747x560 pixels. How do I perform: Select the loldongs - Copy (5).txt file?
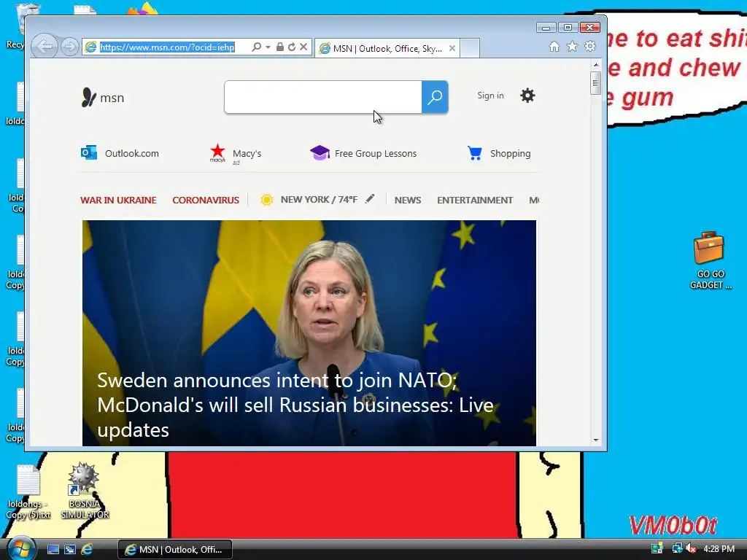point(28,492)
